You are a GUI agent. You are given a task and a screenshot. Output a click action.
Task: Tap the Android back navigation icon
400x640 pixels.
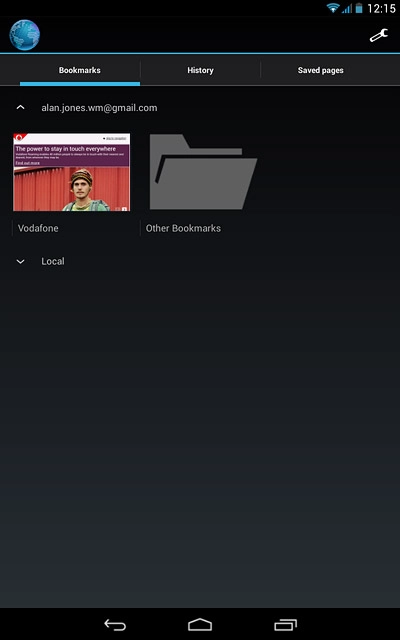(x=115, y=624)
